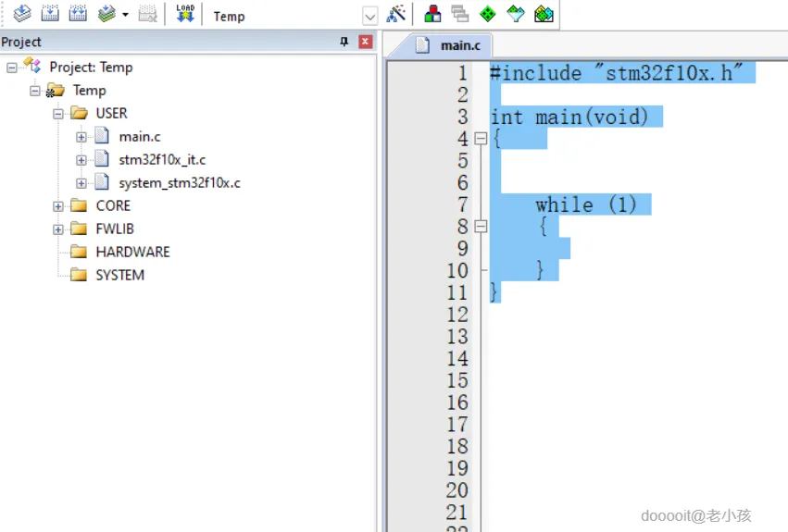Expand the system_stm32f10x.c file node

[x=81, y=183]
